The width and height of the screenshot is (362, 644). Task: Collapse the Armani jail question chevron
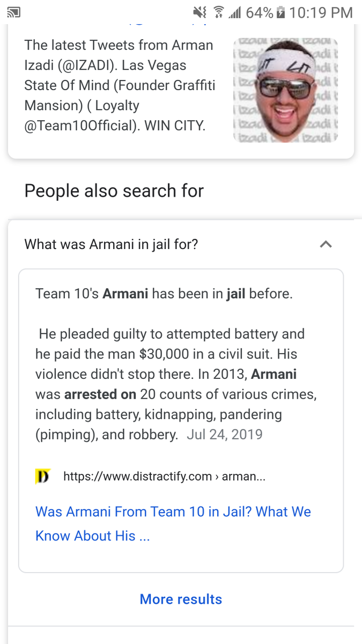pyautogui.click(x=326, y=244)
